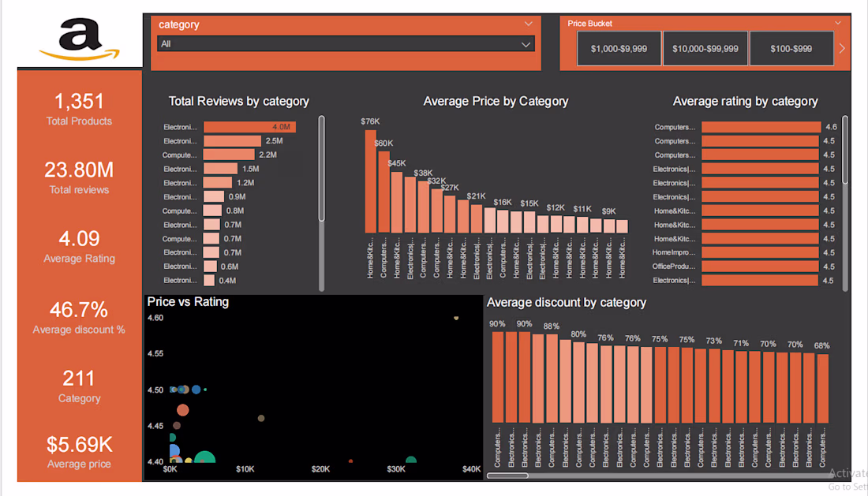This screenshot has width=868, height=496.
Task: Collapse the Price Bucket slicer chevron
Action: 837,23
